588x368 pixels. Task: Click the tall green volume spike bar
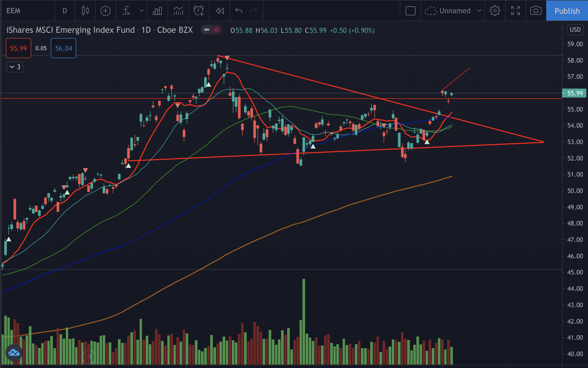point(304,322)
